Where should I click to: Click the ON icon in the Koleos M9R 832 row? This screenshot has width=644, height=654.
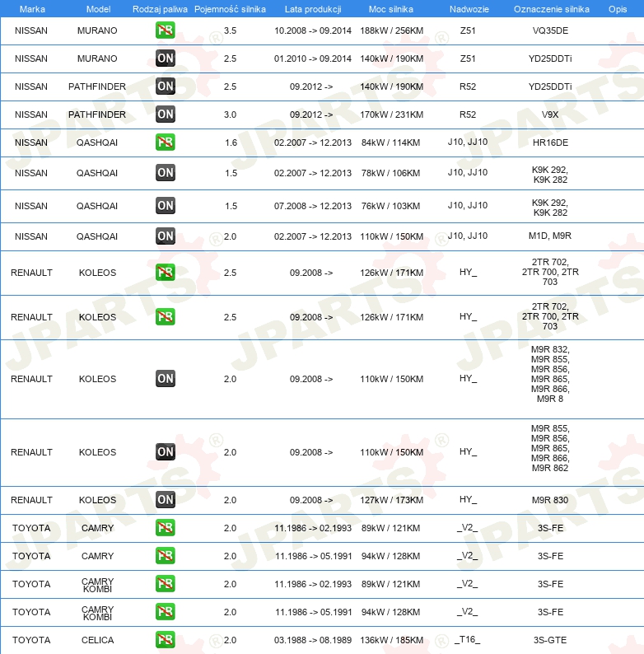pyautogui.click(x=166, y=379)
